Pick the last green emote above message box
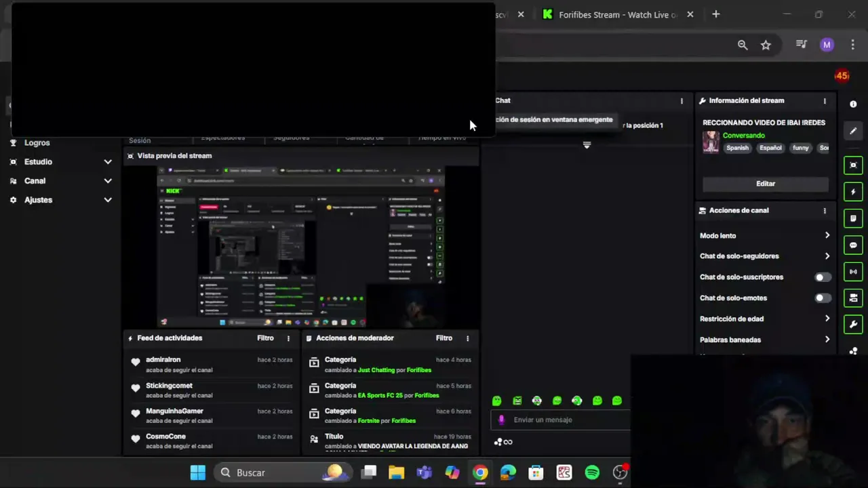This screenshot has width=868, height=488. pos(617,401)
